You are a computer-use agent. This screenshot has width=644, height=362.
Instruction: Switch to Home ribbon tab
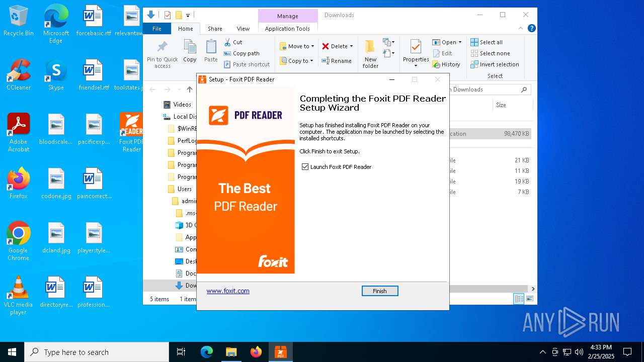click(185, 29)
